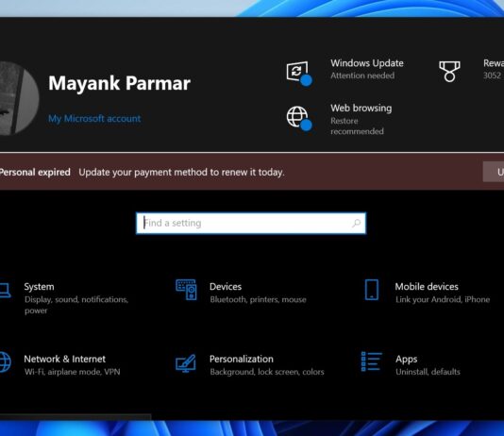
Task: Click 'Wi-Fi, airplane mode, VPN' description
Action: click(x=73, y=372)
